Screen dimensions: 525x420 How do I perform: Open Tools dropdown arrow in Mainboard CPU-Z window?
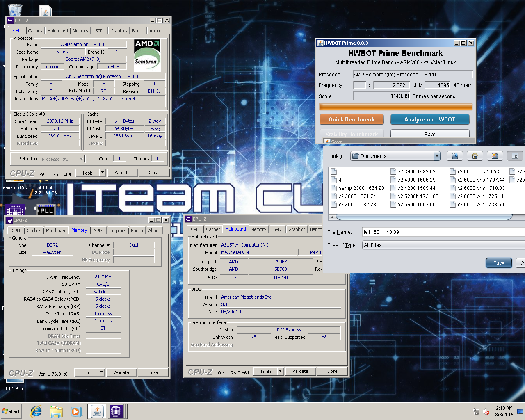pyautogui.click(x=280, y=371)
